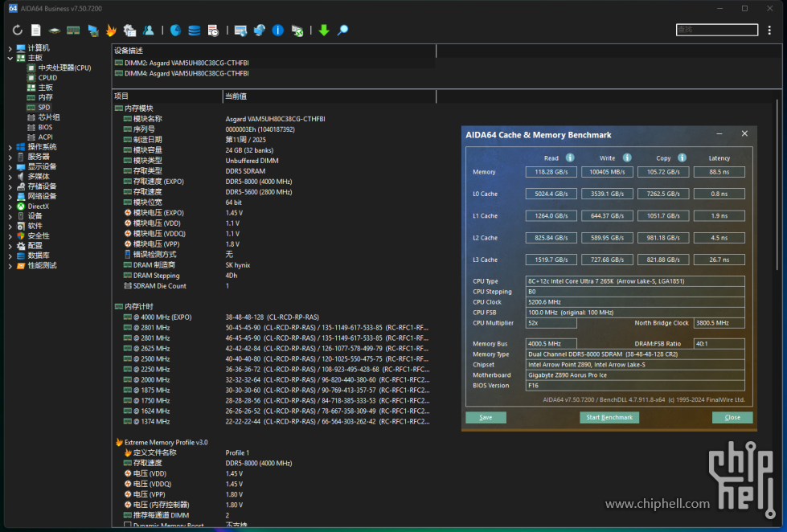Click the details pane vertical scrollbar
The width and height of the screenshot is (787, 532).
pos(777,186)
